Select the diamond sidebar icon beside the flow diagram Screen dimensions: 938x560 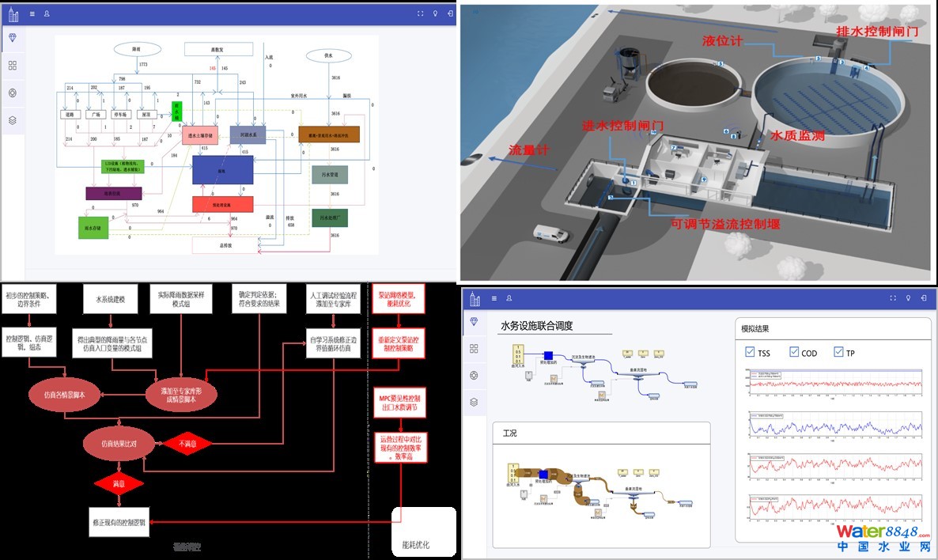pyautogui.click(x=13, y=38)
